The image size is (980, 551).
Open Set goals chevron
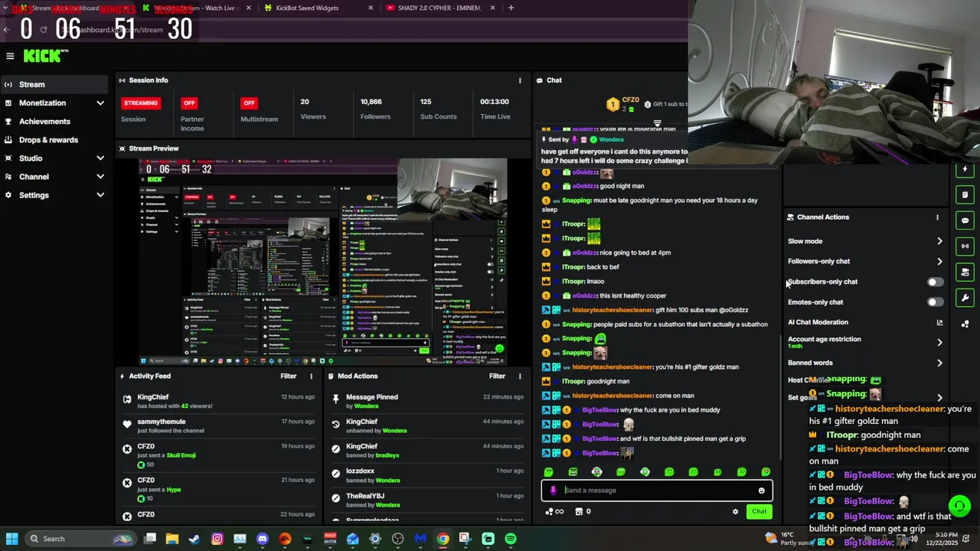point(939,398)
